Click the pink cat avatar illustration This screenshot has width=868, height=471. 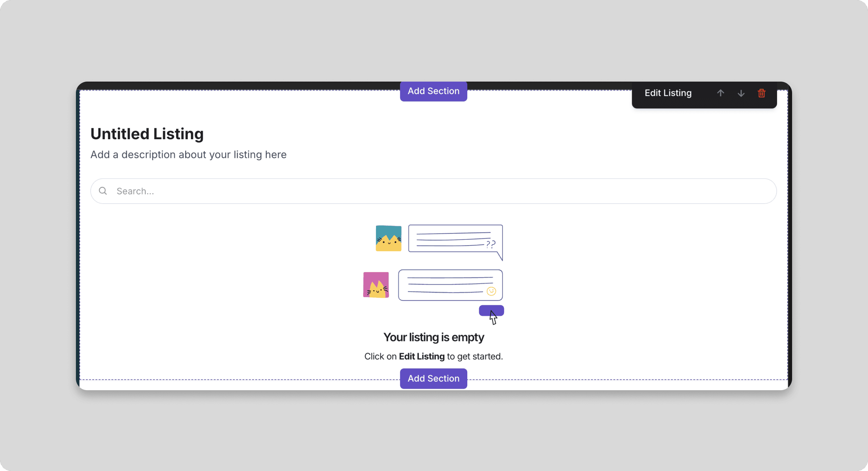376,285
